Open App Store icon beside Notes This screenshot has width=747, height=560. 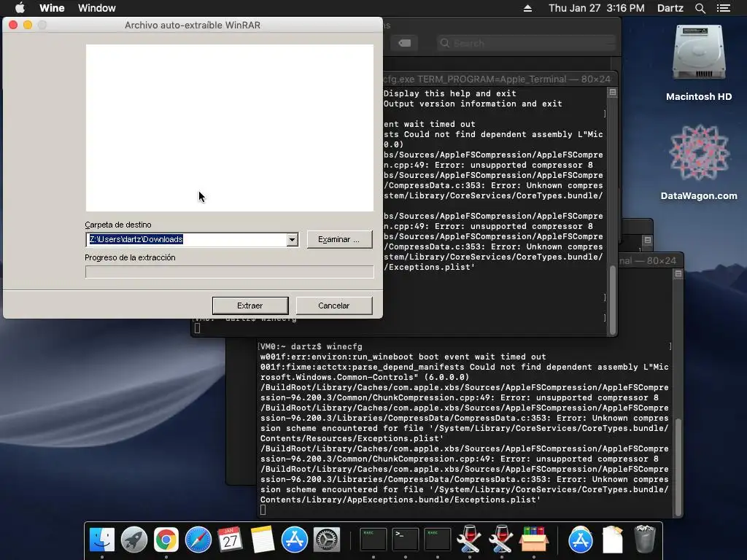(295, 540)
